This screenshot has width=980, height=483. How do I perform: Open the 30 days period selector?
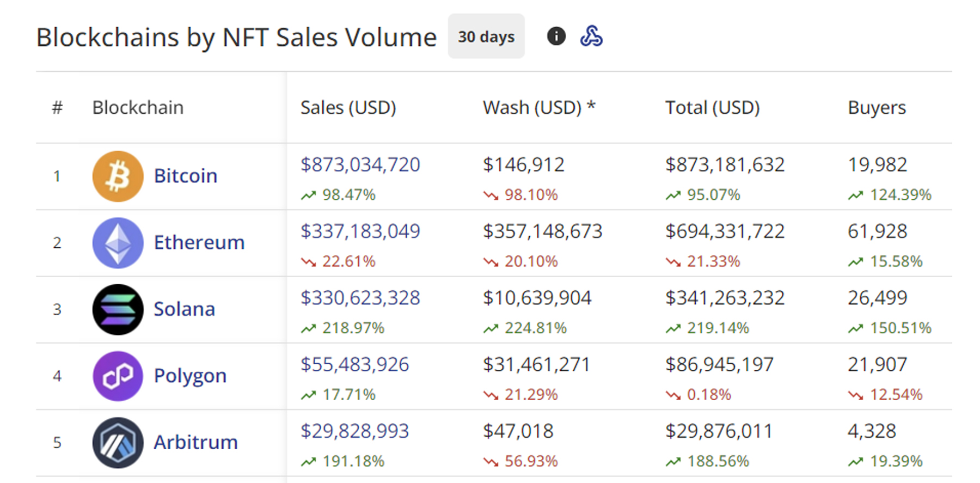(486, 36)
